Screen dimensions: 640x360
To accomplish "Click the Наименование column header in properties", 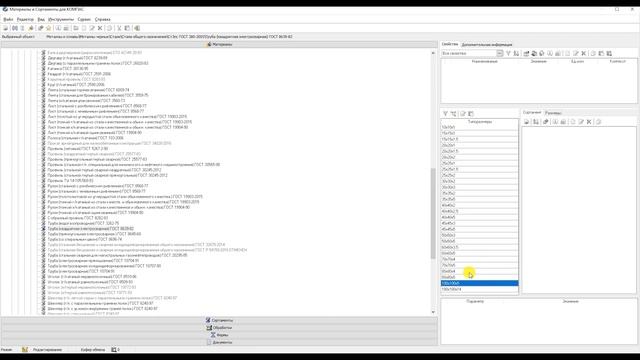I will tap(484, 62).
